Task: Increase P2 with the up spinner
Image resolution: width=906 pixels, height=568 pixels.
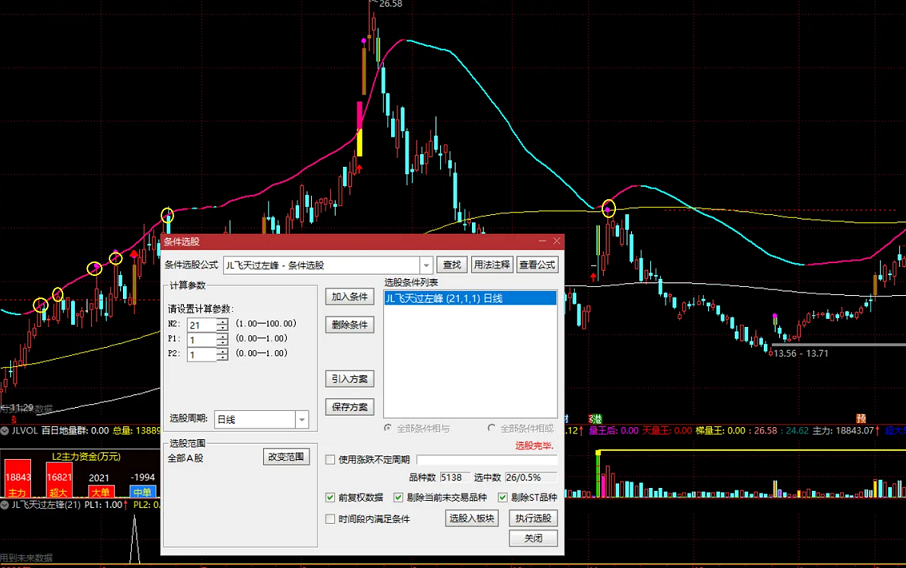Action: click(x=222, y=351)
